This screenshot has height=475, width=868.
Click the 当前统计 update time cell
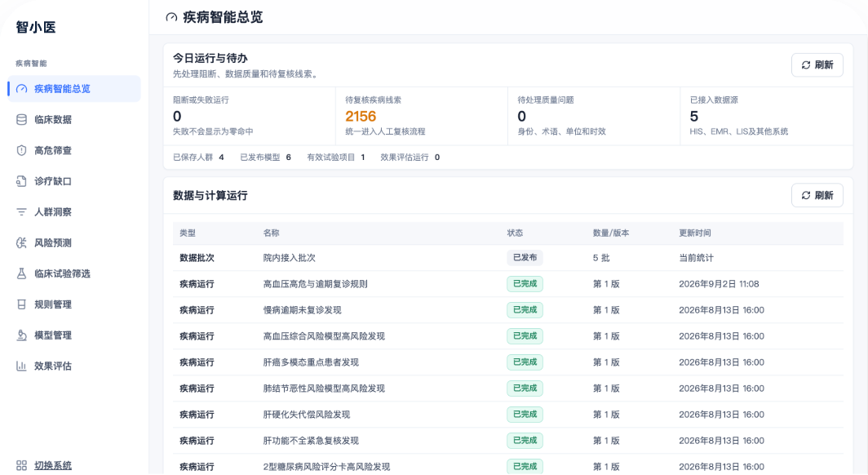click(x=697, y=258)
